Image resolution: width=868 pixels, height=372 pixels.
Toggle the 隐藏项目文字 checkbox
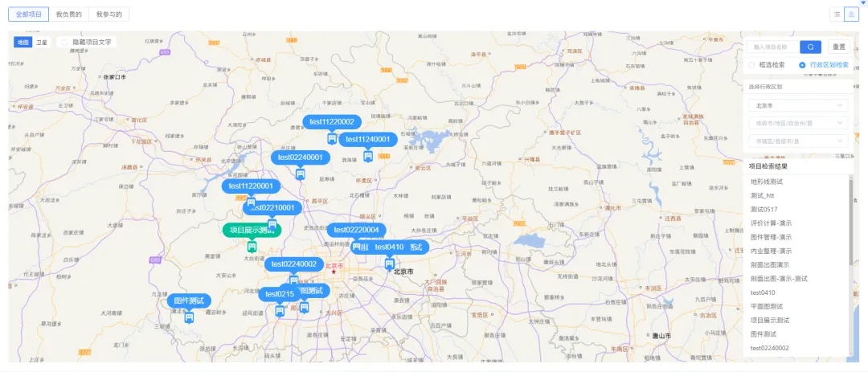coord(64,42)
